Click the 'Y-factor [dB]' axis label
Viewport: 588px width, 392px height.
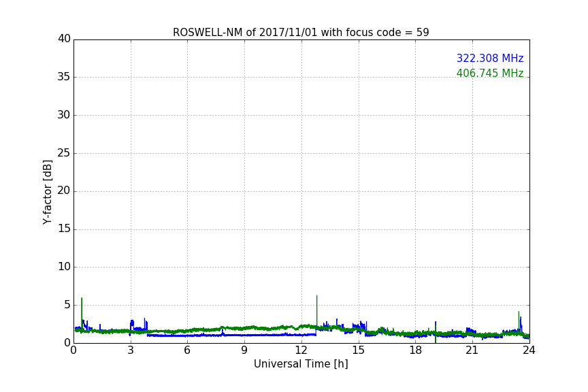point(47,192)
